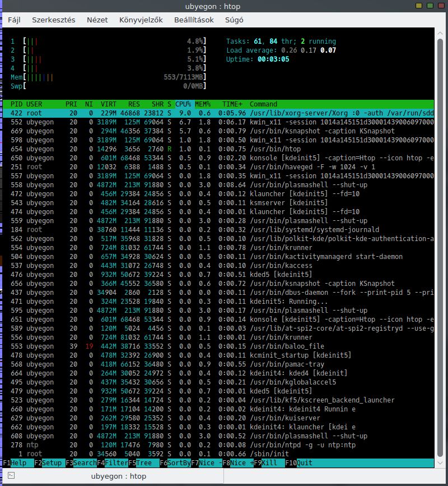Click F4 Filter in htop footer

point(113,463)
